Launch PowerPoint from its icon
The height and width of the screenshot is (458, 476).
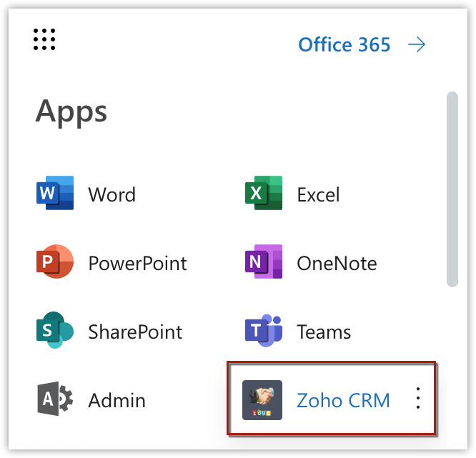[x=55, y=263]
